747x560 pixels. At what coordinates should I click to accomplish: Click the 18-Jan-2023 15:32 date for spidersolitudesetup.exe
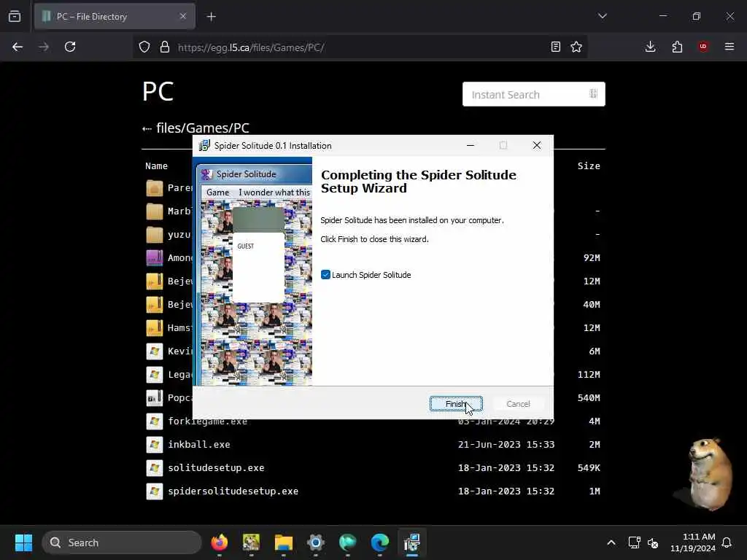(506, 491)
